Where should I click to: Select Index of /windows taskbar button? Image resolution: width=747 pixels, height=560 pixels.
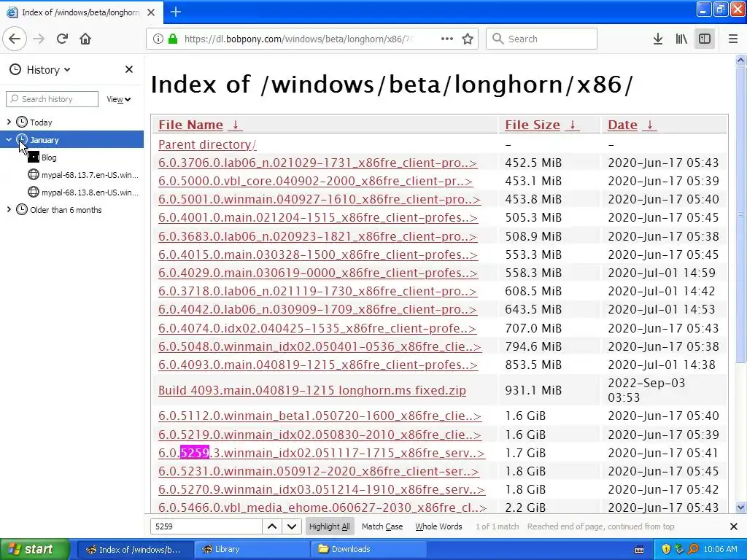click(x=135, y=549)
